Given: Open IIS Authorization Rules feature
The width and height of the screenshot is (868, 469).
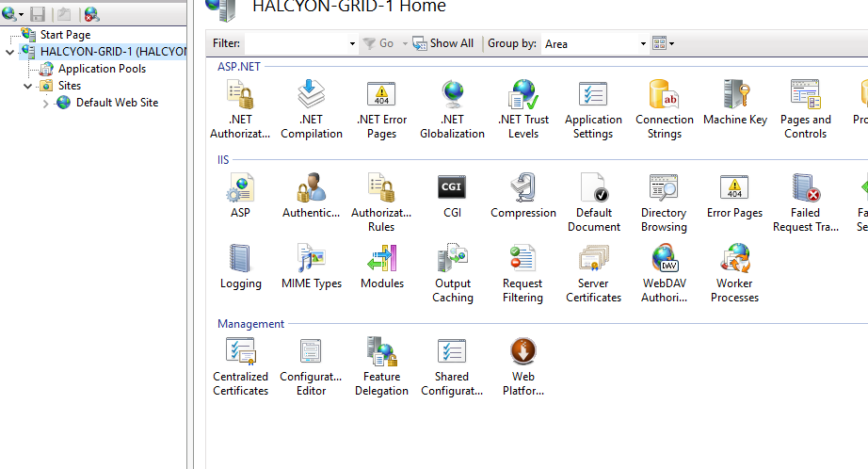Looking at the screenshot, I should 381,202.
